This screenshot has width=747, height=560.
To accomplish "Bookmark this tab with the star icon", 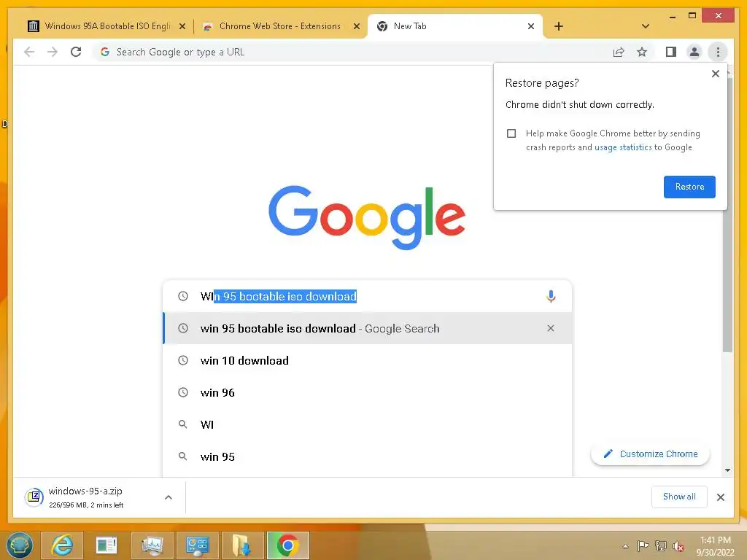I will point(642,52).
